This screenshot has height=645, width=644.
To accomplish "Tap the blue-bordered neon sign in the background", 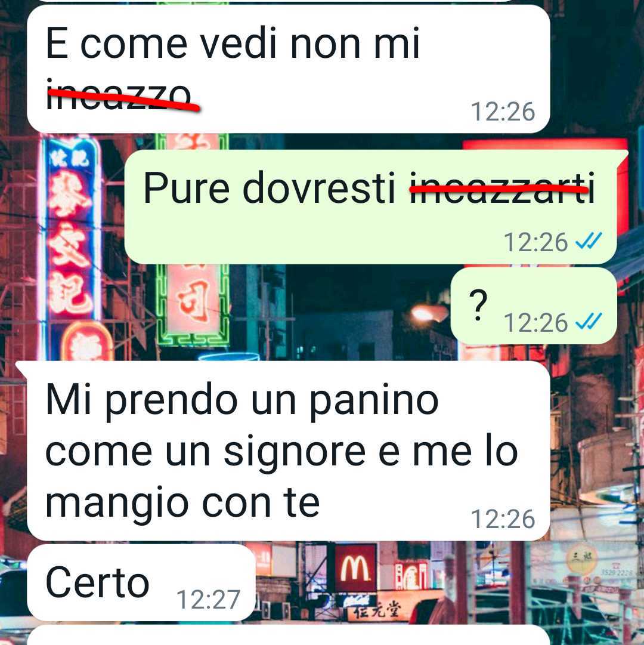I will 70,230.
